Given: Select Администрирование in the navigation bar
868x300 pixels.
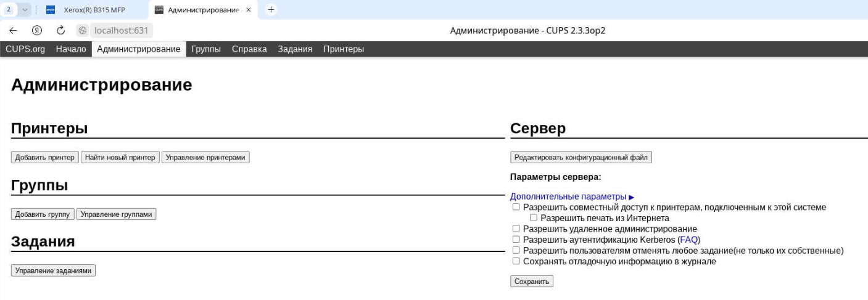Looking at the screenshot, I should tap(139, 49).
